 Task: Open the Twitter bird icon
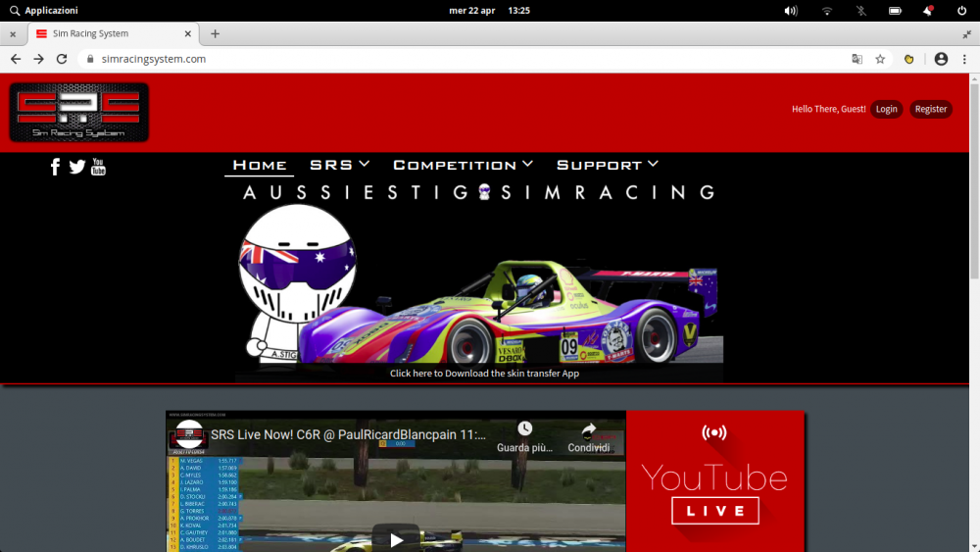tap(76, 167)
